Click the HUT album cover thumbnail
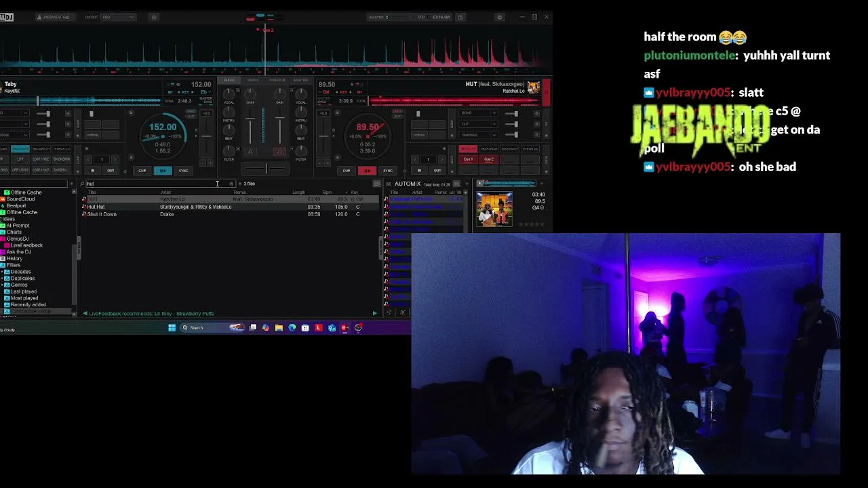The image size is (868, 488). [x=494, y=209]
